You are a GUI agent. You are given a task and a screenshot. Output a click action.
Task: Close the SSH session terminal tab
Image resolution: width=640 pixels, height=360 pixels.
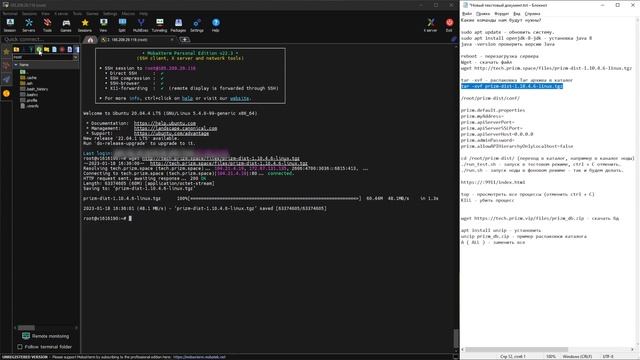172,40
